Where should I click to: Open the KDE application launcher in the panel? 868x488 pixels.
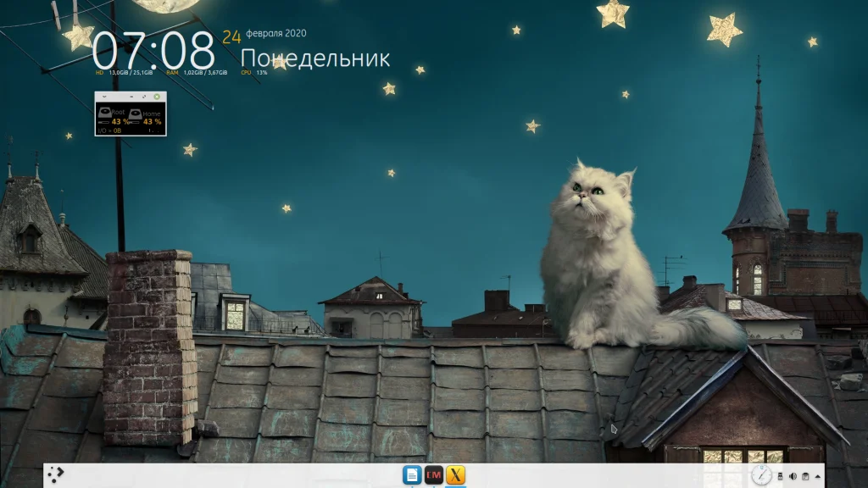click(x=55, y=474)
